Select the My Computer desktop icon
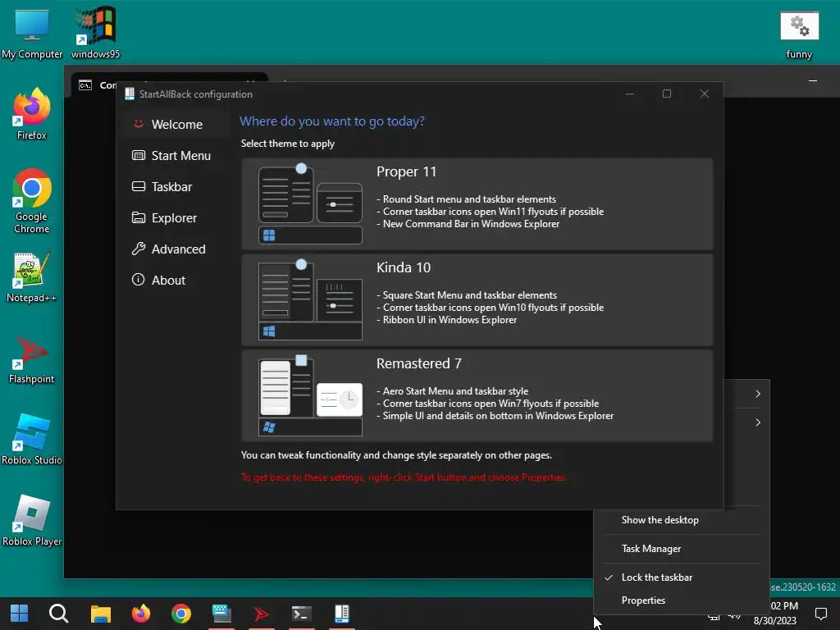This screenshot has width=840, height=630. 32,33
